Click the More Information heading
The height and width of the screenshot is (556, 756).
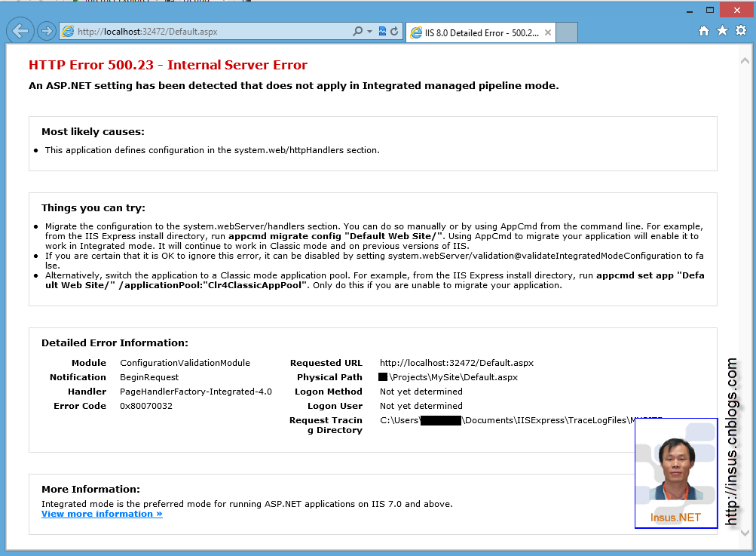[x=90, y=490]
